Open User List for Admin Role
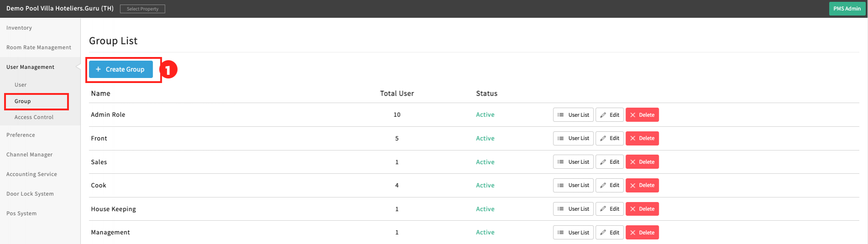 tap(573, 115)
